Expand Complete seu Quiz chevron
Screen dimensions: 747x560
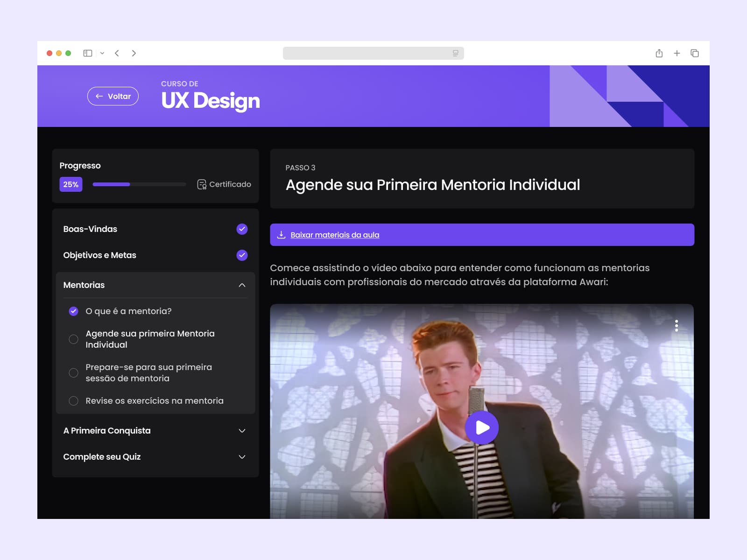pyautogui.click(x=242, y=457)
